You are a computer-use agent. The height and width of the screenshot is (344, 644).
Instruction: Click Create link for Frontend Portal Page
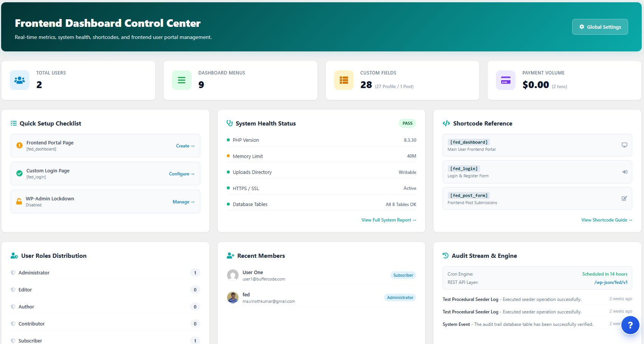coord(185,146)
